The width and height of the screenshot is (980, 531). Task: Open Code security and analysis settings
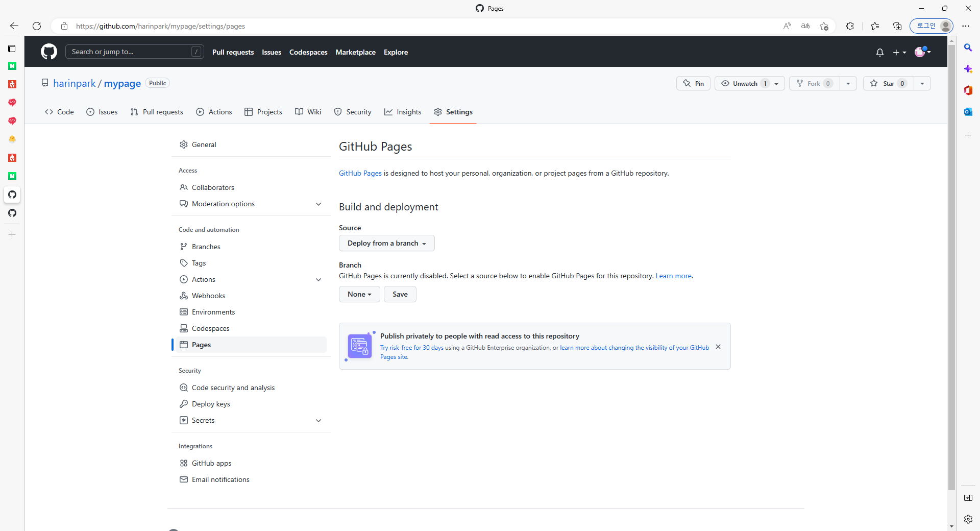coord(251,388)
